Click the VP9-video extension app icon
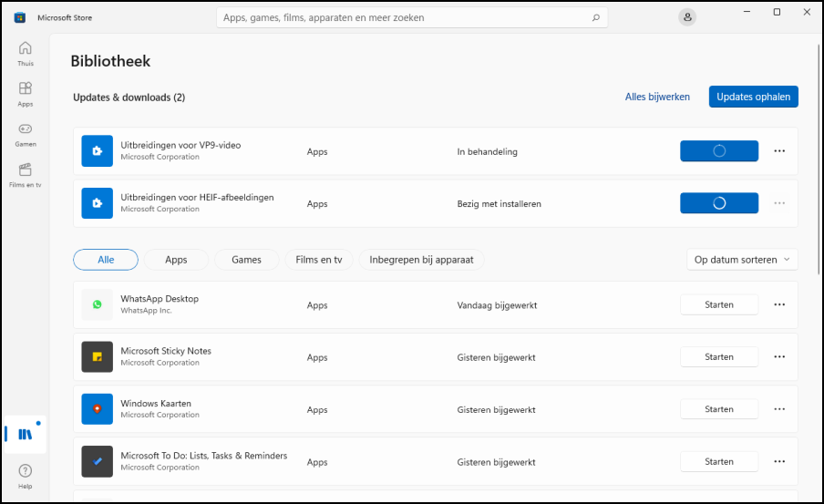The width and height of the screenshot is (824, 504). coord(98,150)
